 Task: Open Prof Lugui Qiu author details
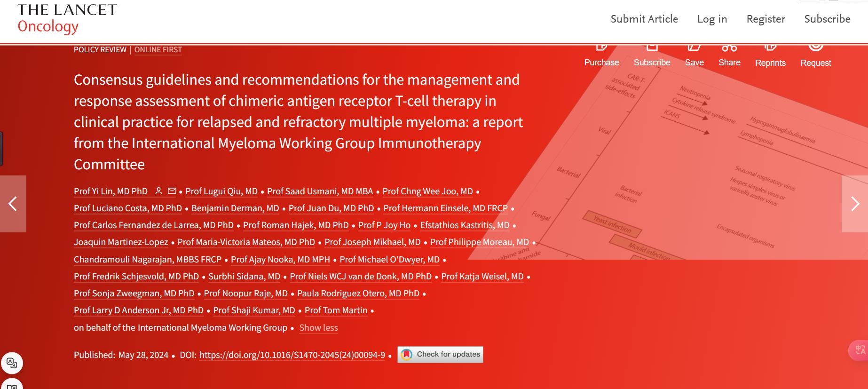point(221,191)
